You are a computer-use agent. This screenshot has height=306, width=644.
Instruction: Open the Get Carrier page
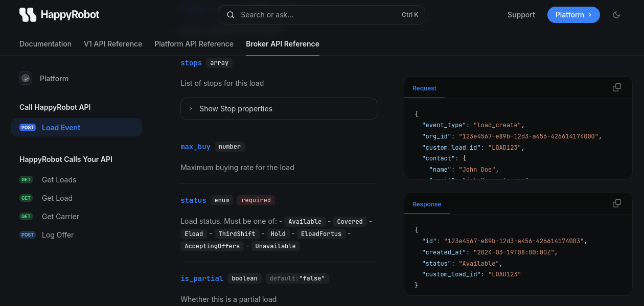(x=60, y=217)
